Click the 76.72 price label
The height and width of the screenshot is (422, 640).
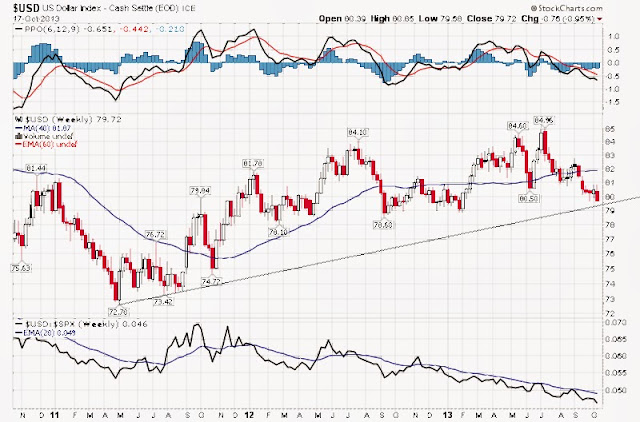(155, 235)
